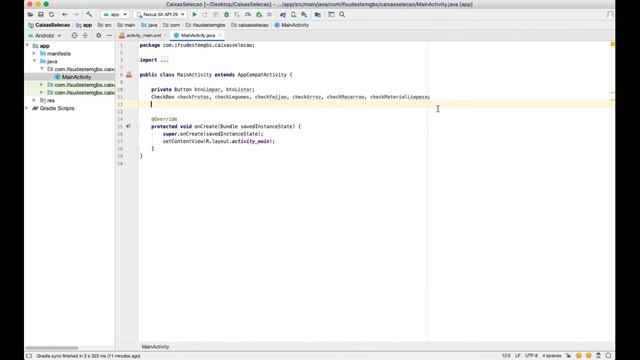The width and height of the screenshot is (640, 360).
Task: Click the caixasselecao breadcrumb item
Action: (x=250, y=25)
